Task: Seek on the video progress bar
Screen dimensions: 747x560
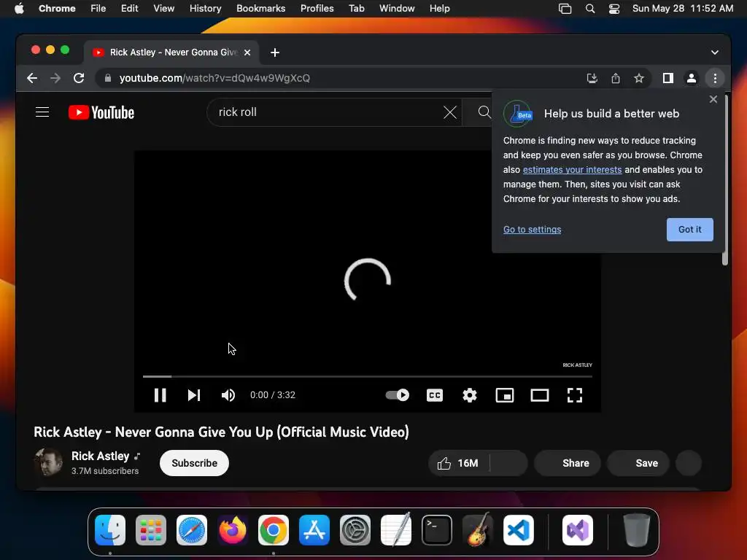Action: tap(368, 376)
